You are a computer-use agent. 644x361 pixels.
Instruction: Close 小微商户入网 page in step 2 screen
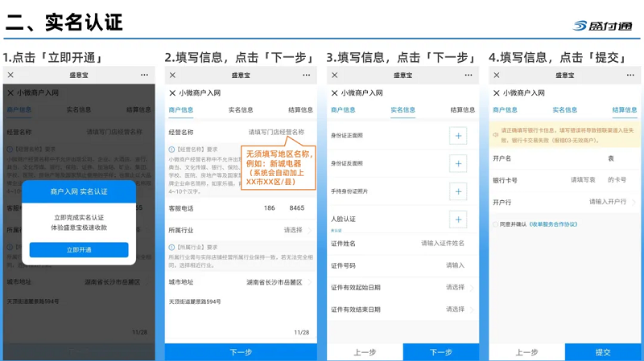171,92
